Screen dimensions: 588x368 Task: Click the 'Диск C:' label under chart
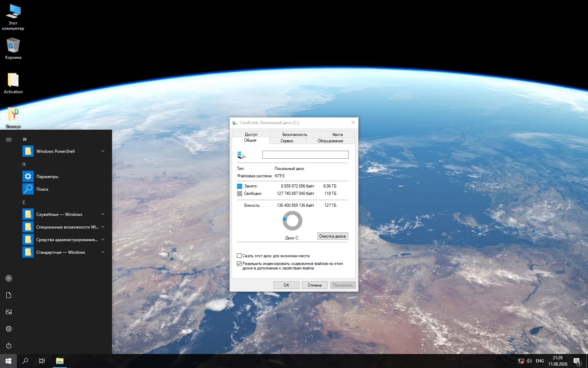tap(292, 238)
